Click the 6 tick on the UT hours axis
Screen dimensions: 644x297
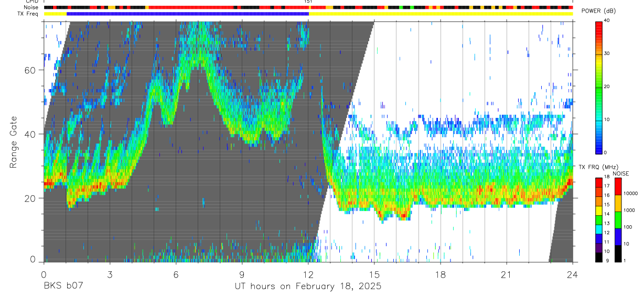click(176, 274)
